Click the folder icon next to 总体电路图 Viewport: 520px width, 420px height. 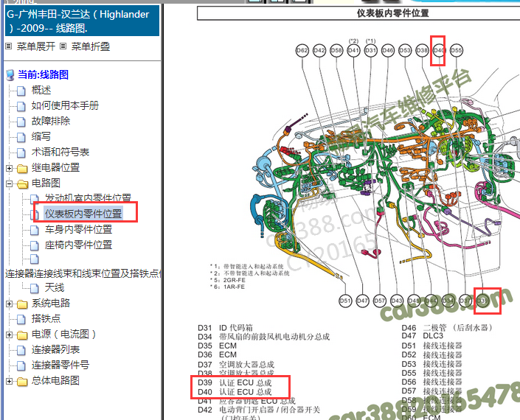pos(22,381)
